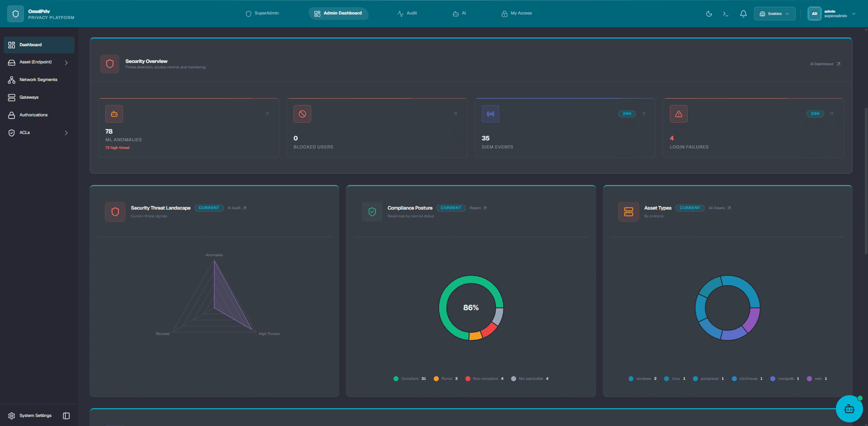868x426 pixels.
Task: Open Login Failures card arrow
Action: tap(831, 114)
